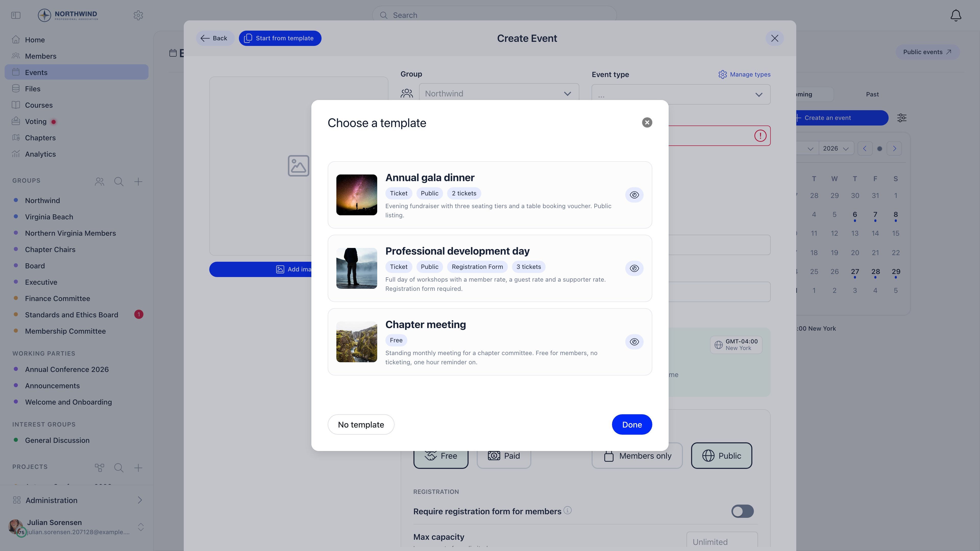Go to next calendar month

pos(894,148)
